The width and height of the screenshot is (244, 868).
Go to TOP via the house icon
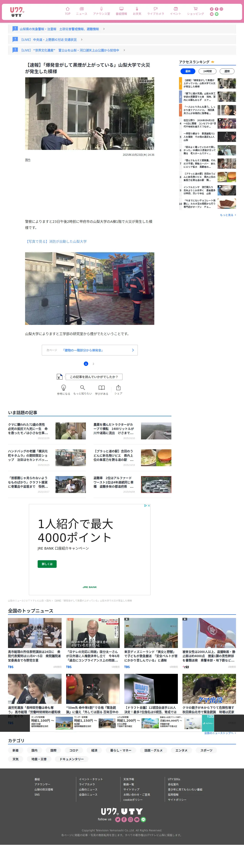(67, 11)
